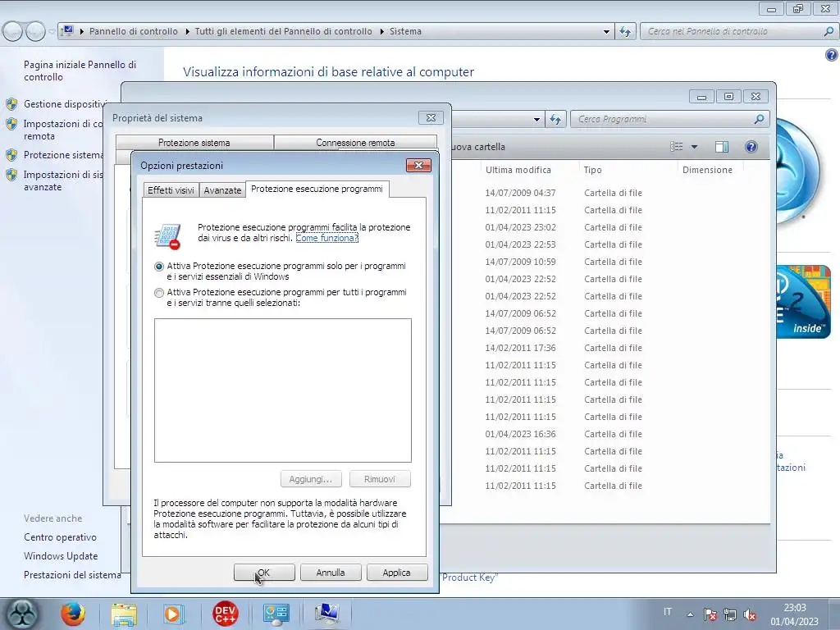Viewport: 840px width, 630px height.
Task: Click refresh icon in Explorer address bar
Action: [555, 120]
